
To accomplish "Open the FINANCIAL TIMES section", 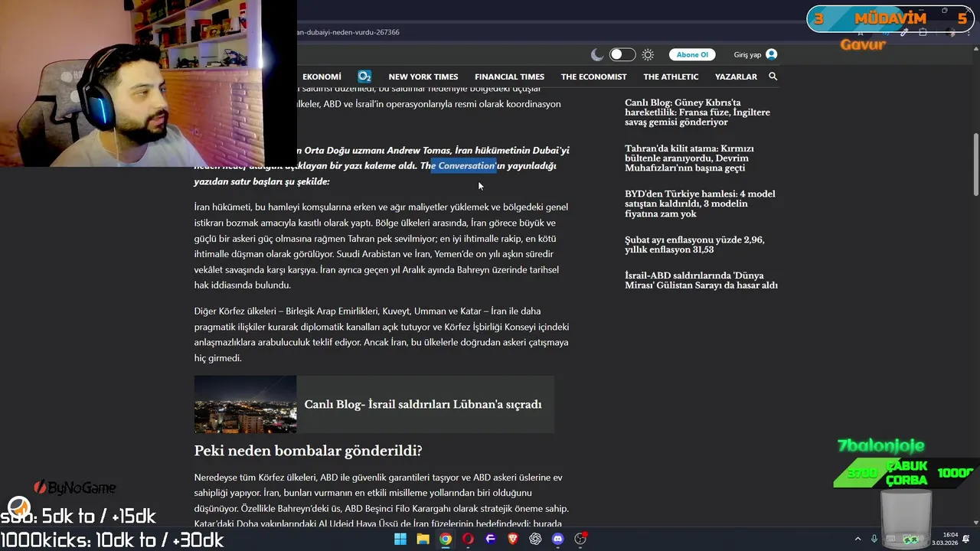I will 509,77.
